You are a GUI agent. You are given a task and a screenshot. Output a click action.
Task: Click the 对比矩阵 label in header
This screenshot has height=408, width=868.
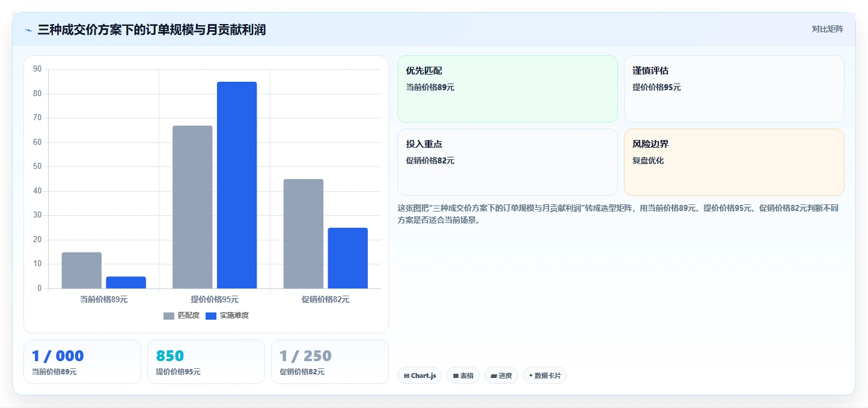(827, 29)
